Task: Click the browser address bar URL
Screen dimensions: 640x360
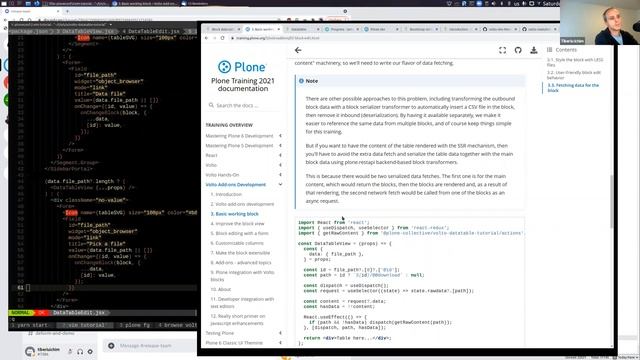Action: coord(278,38)
